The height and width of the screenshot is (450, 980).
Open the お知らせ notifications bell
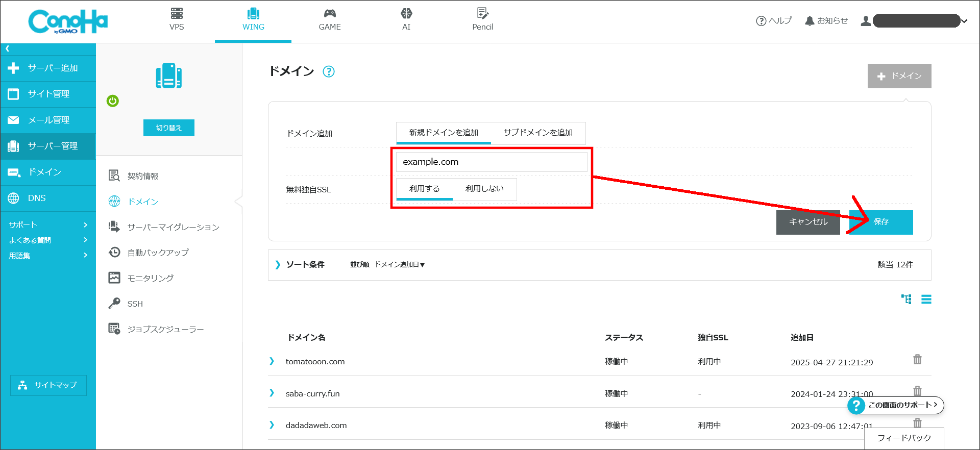pos(826,21)
